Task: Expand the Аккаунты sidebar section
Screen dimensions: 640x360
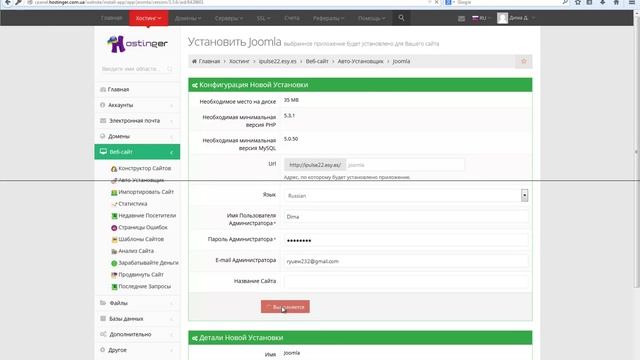Action: tap(137, 105)
